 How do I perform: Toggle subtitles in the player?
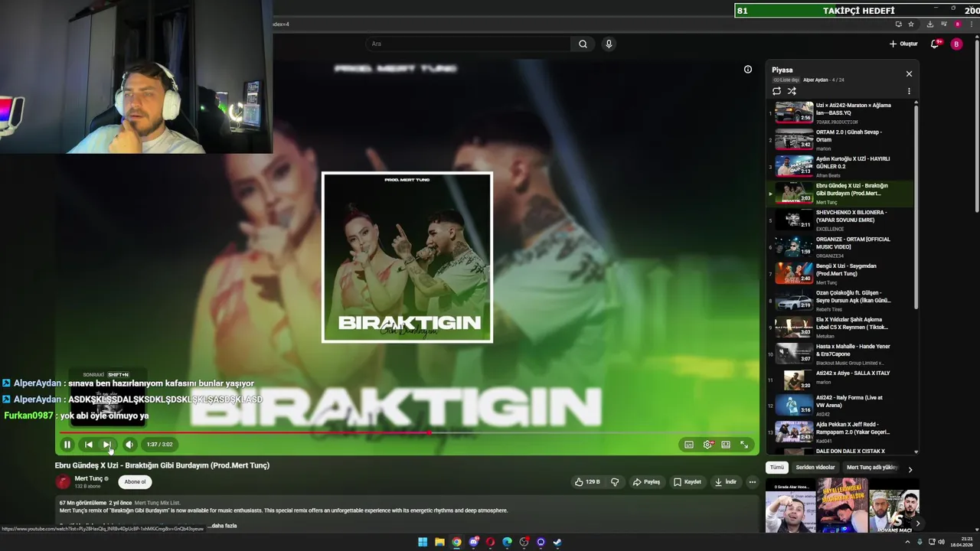click(689, 445)
